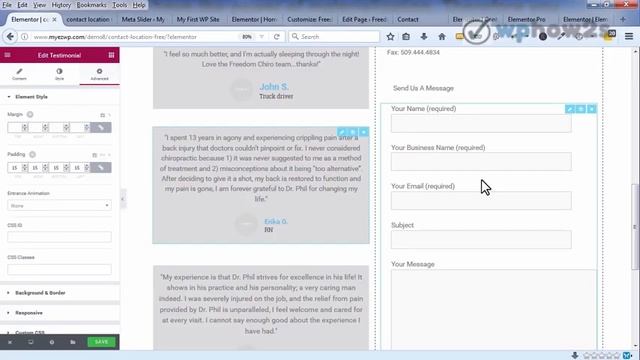Viewport: 640px width, 360px height.
Task: Click edit pencil icon on contact form widget
Action: click(570, 109)
